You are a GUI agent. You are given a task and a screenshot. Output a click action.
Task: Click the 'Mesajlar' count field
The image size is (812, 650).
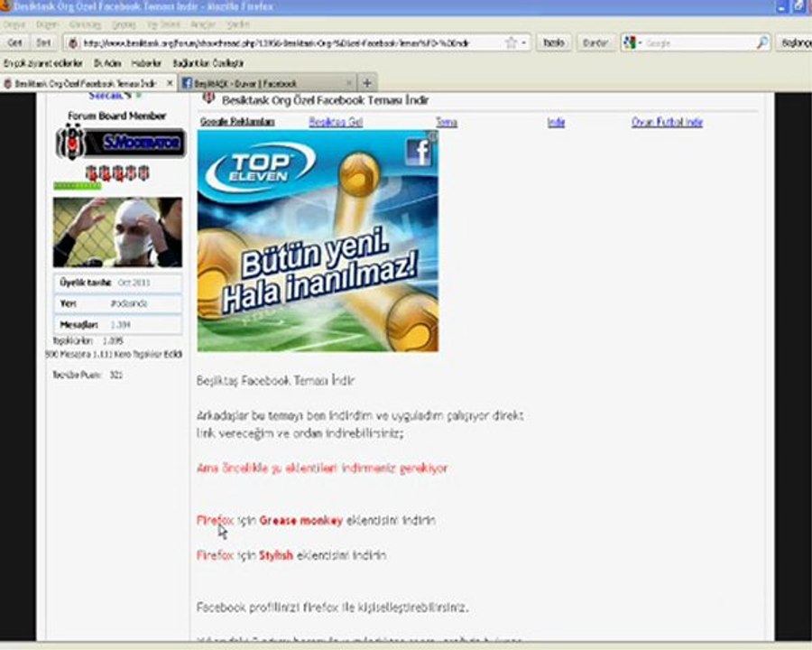[117, 324]
